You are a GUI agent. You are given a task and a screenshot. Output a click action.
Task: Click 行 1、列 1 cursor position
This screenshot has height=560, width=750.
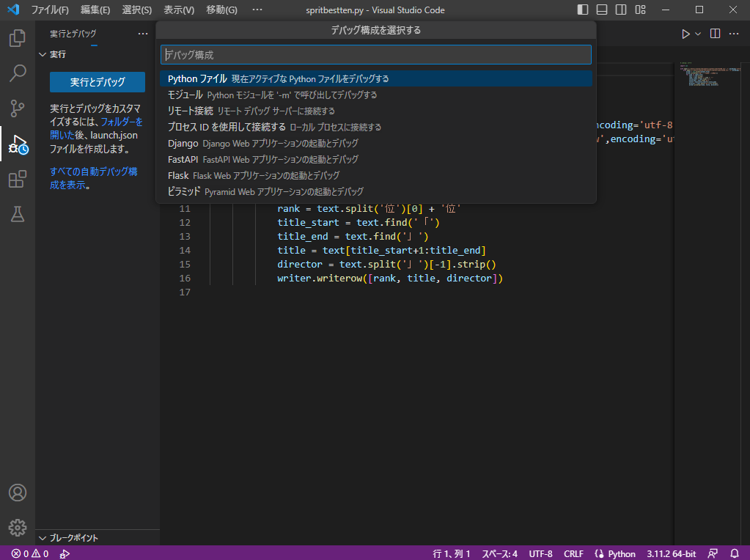[452, 553]
